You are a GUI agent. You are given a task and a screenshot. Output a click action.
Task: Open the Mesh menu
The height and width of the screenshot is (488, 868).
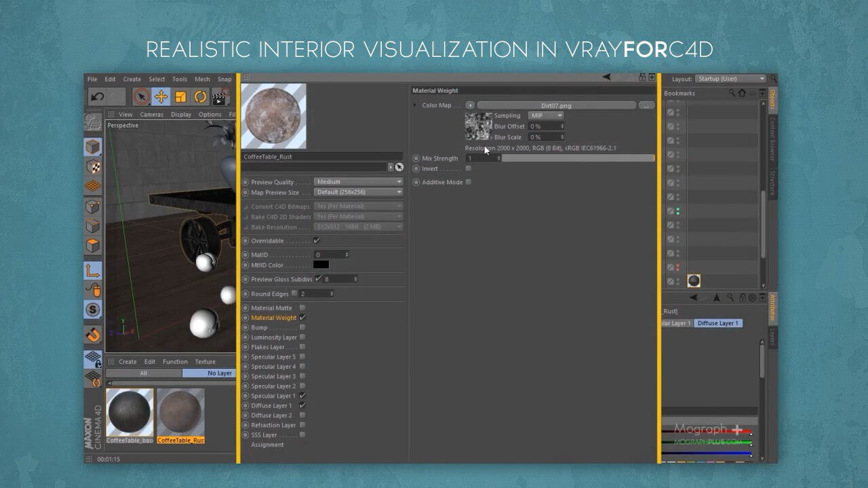201,79
